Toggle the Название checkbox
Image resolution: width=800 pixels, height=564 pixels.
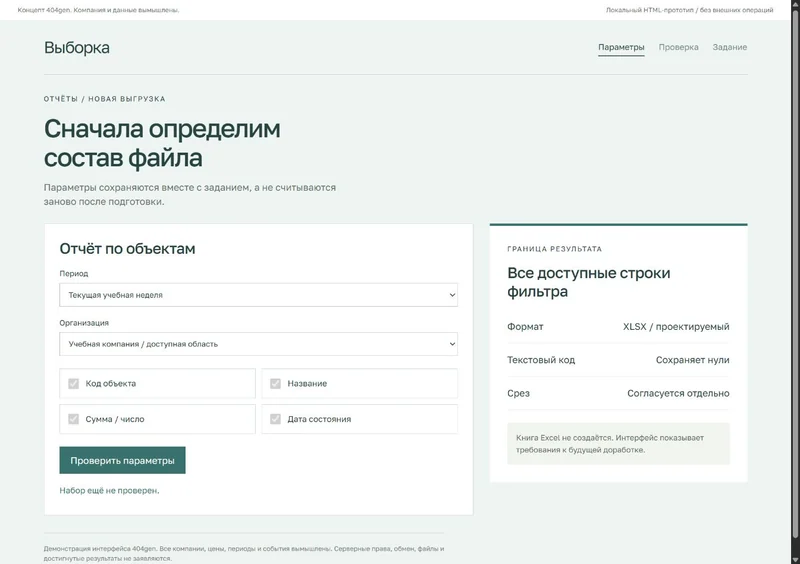(x=276, y=383)
